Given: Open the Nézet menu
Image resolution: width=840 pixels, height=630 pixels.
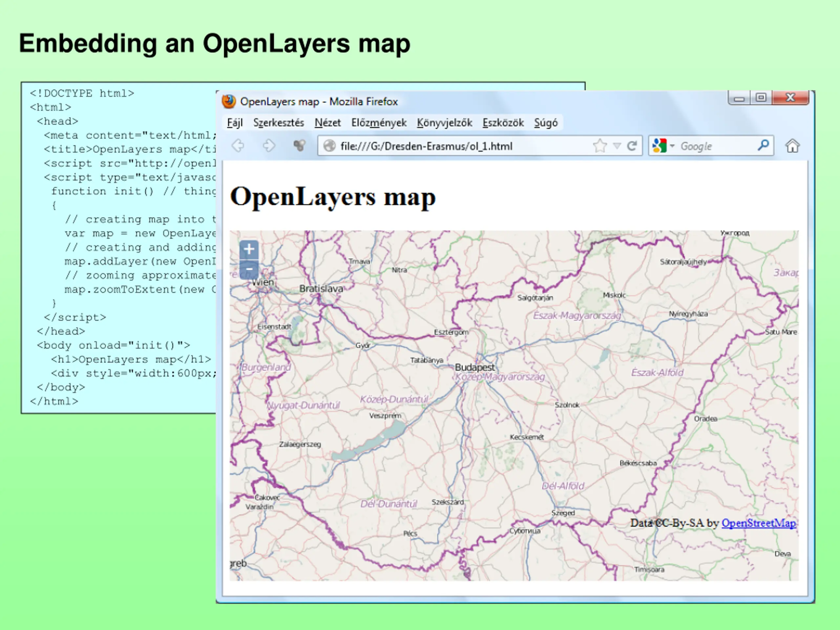Looking at the screenshot, I should (327, 123).
